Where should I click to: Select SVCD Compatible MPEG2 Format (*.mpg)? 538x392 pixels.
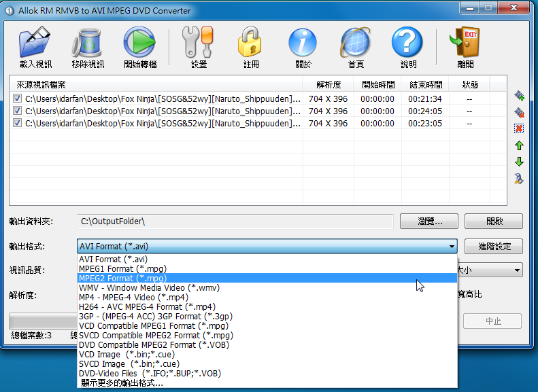(x=267, y=335)
